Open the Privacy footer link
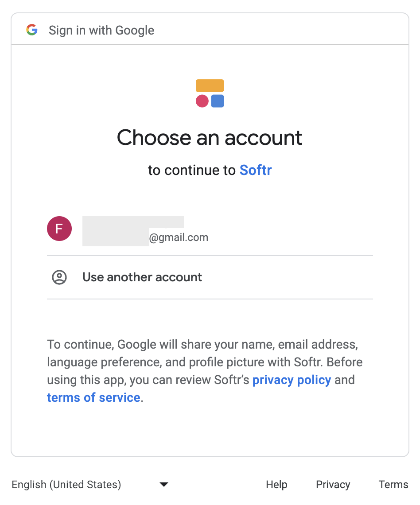Image resolution: width=420 pixels, height=505 pixels. (333, 484)
